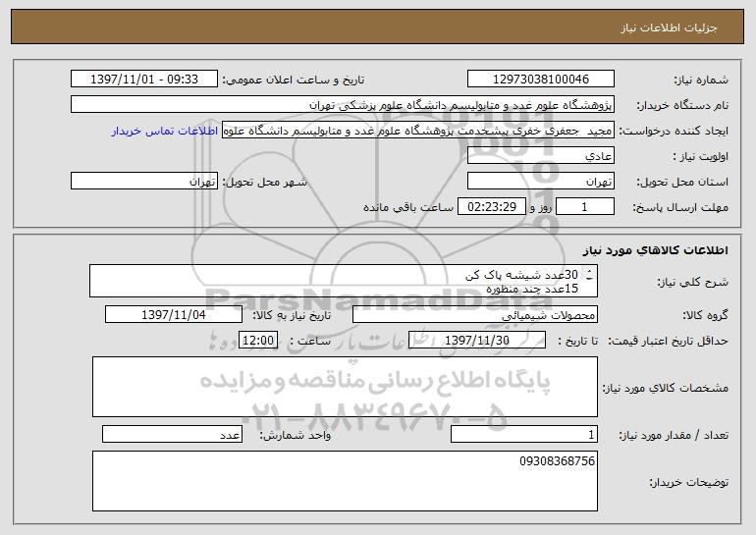Click the label ساعت باقی مانده
Image resolution: width=756 pixels, height=535 pixels.
coord(407,207)
